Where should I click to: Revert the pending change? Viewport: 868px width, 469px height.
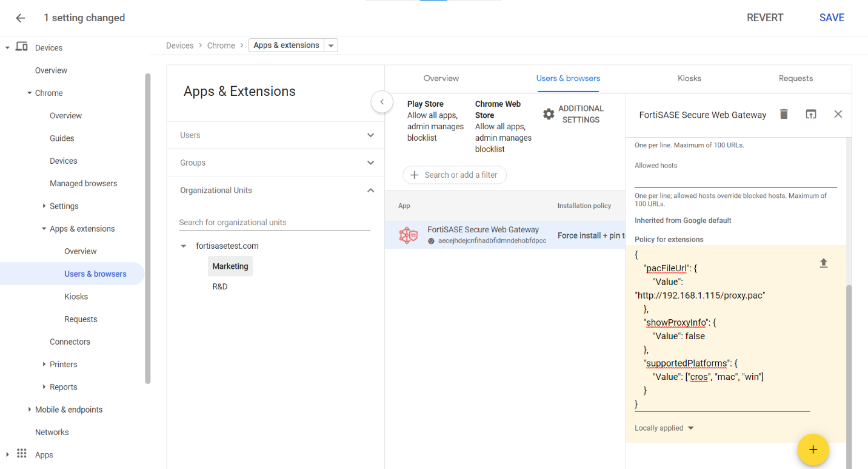coord(764,18)
